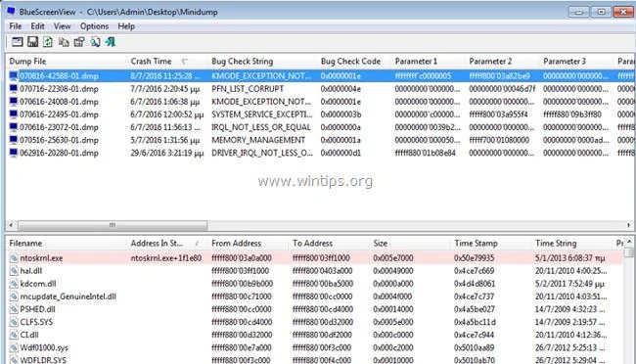This screenshot has height=364, width=636.
Task: Click the size value 0x005e7000
Action: pos(393,258)
